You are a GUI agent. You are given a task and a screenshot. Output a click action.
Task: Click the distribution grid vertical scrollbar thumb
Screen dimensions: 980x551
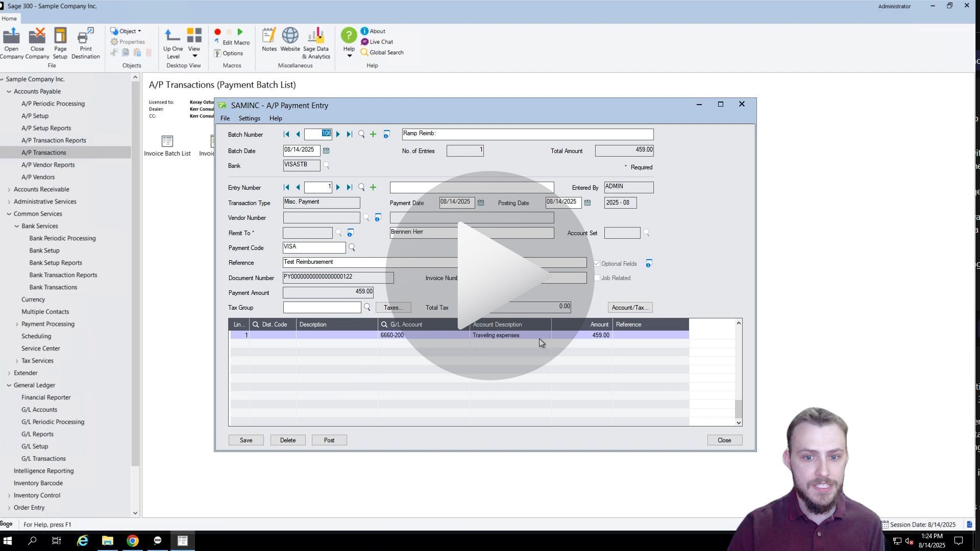point(738,409)
